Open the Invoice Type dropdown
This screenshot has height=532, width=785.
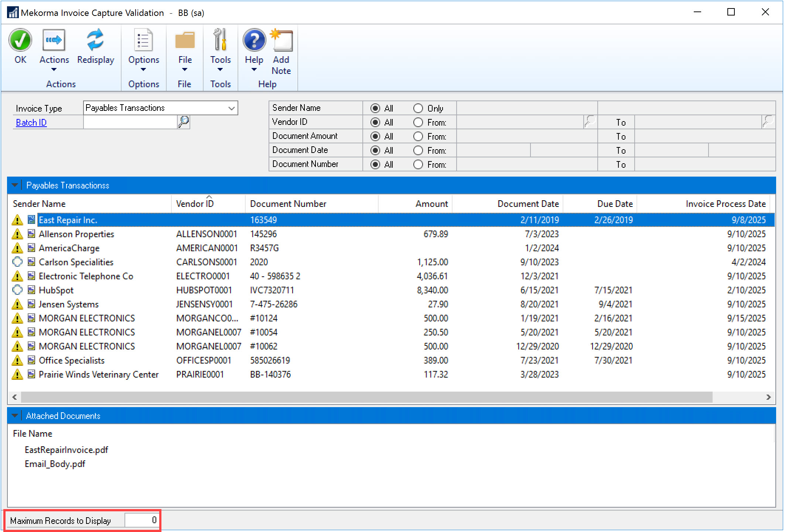(x=231, y=108)
